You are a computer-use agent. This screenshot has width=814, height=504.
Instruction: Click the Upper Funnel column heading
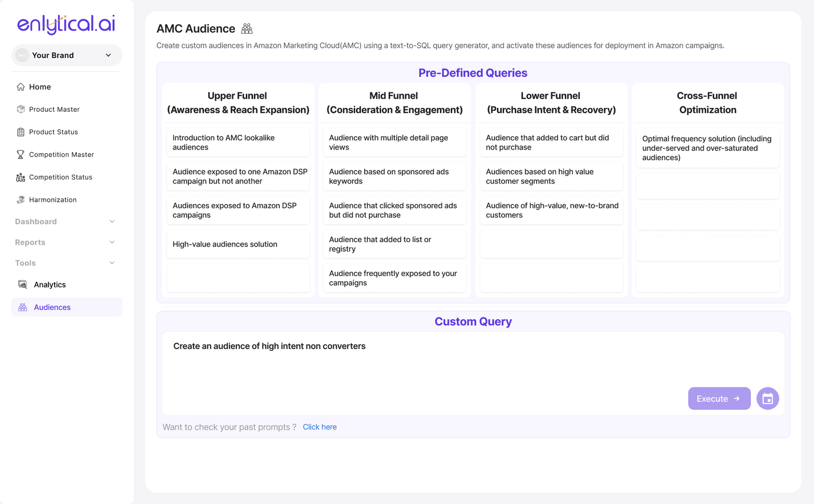[238, 103]
